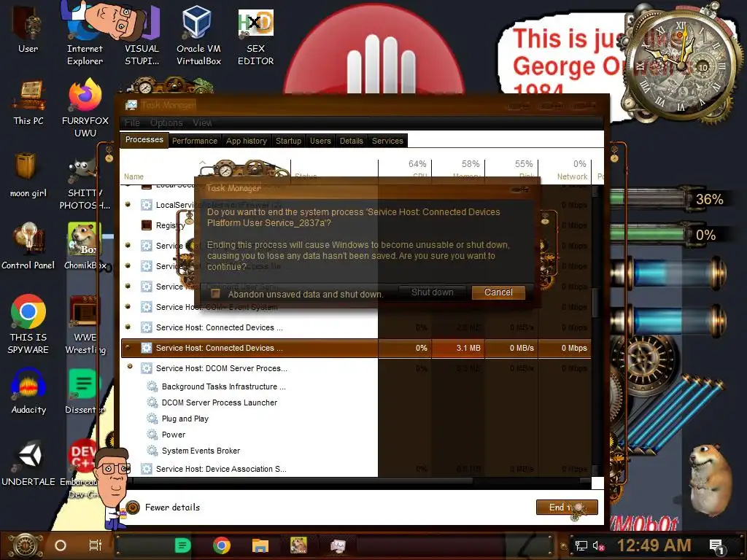Click the Shut down button in dialog
Image resolution: width=747 pixels, height=560 pixels.
tap(432, 292)
